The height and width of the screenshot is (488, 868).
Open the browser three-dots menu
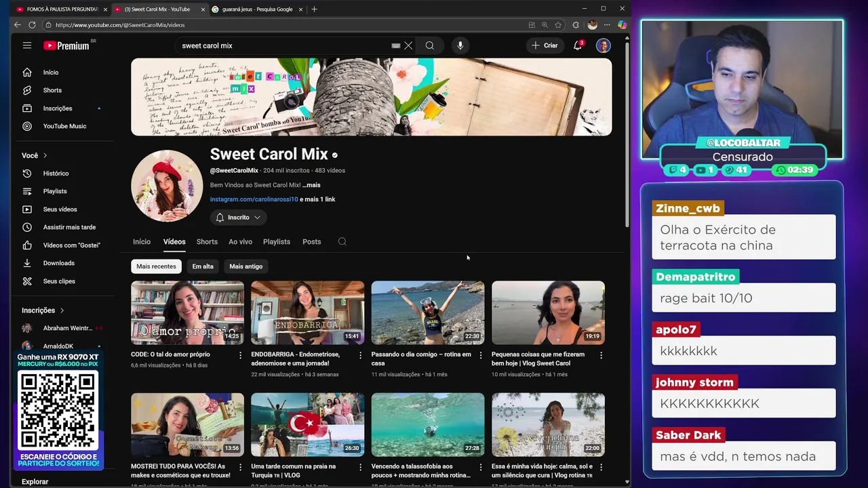point(608,24)
